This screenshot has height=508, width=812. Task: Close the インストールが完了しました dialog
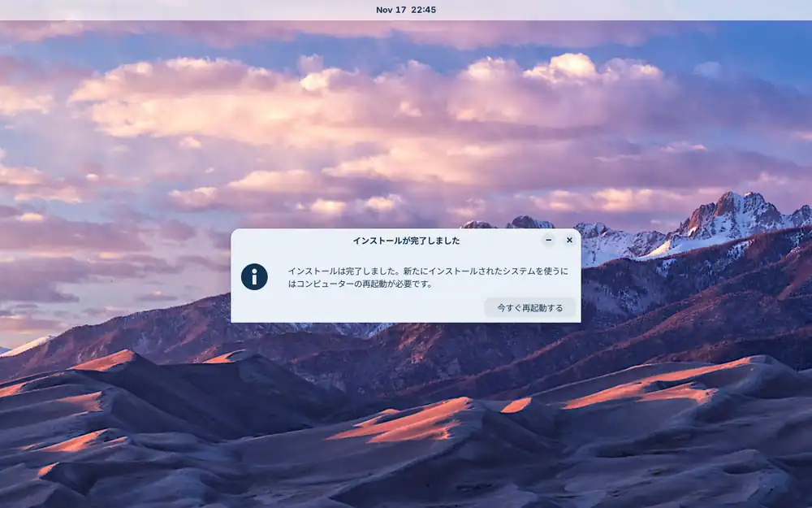569,240
